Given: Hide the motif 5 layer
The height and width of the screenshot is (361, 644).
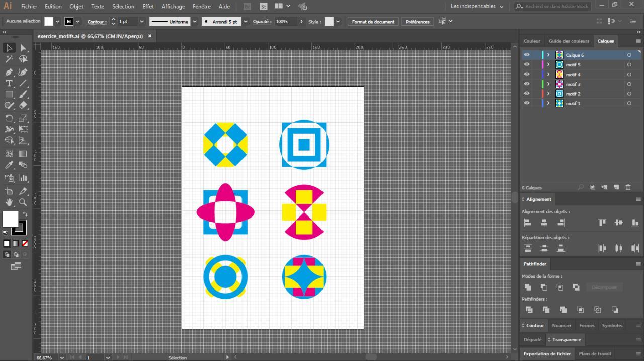Looking at the screenshot, I should 527,65.
